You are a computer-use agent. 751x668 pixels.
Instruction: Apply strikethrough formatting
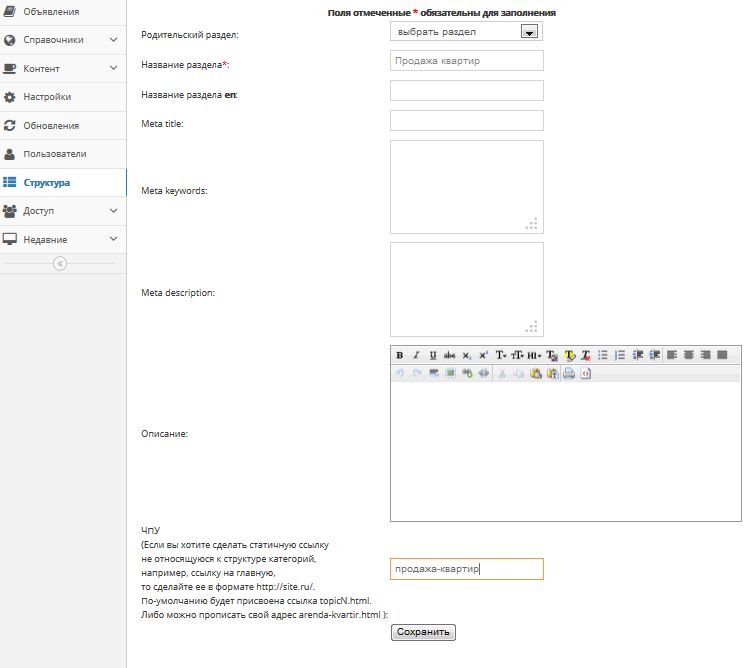coord(449,355)
